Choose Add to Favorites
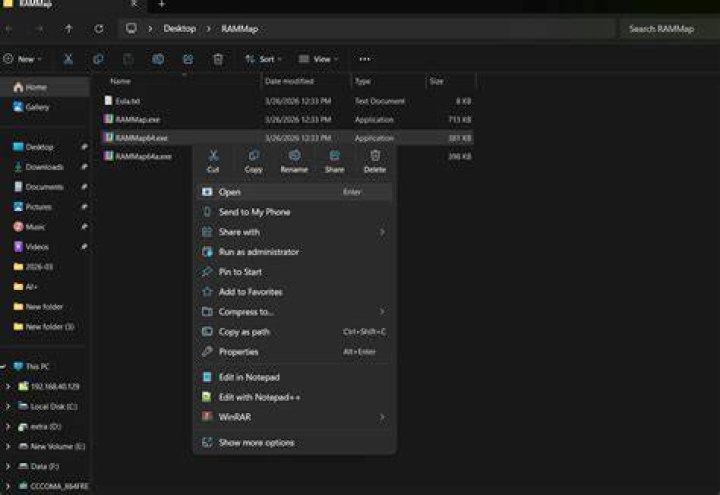 click(x=294, y=292)
